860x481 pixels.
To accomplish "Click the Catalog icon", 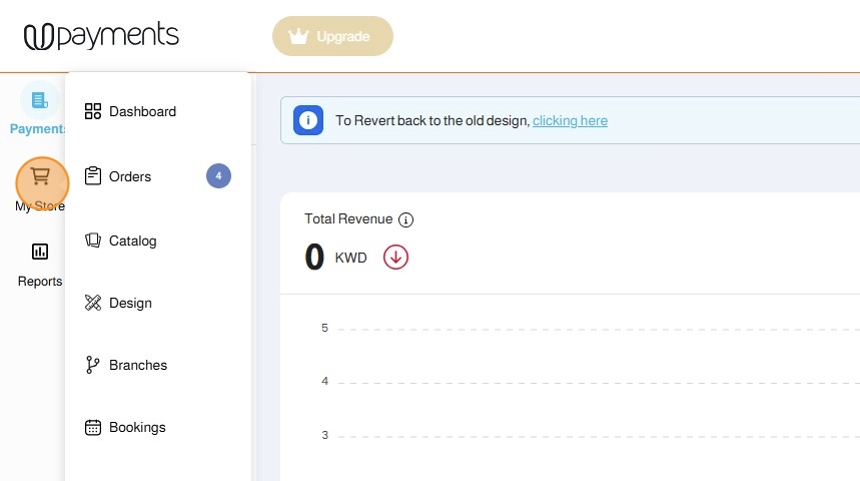I will click(x=93, y=241).
